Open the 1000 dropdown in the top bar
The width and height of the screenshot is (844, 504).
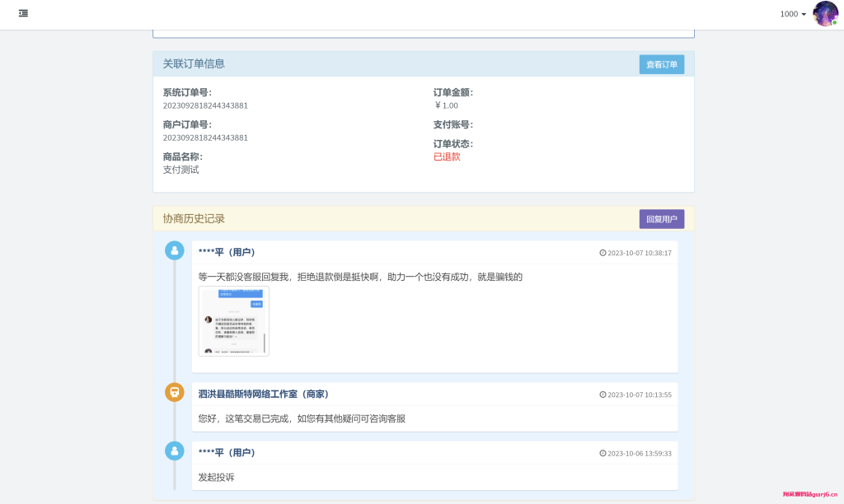point(793,14)
